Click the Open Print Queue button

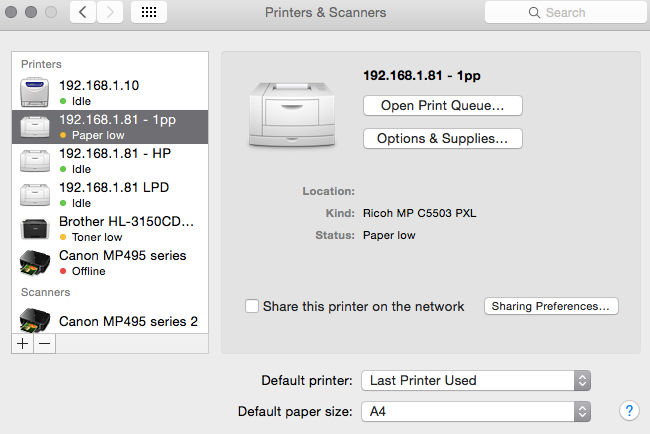pyautogui.click(x=442, y=104)
